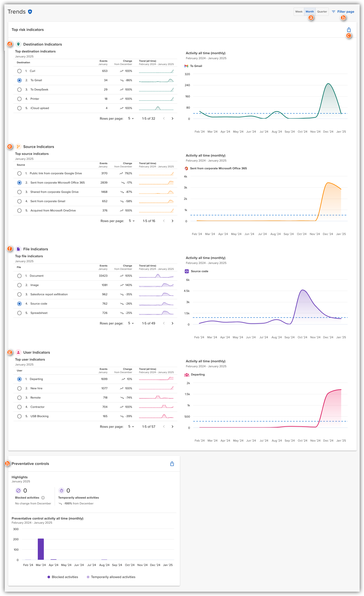Select the New hire user indicator
The height and width of the screenshot is (596, 364).
tap(19, 388)
